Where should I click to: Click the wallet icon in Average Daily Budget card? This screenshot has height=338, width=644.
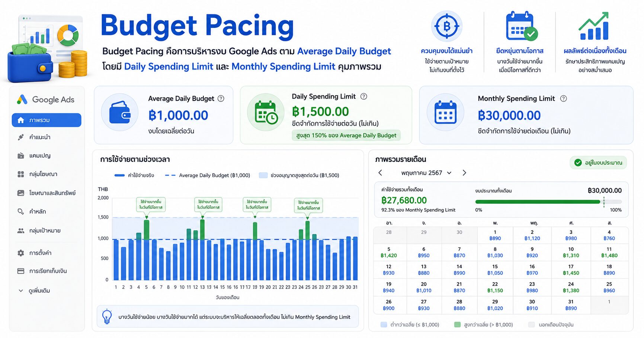point(120,112)
